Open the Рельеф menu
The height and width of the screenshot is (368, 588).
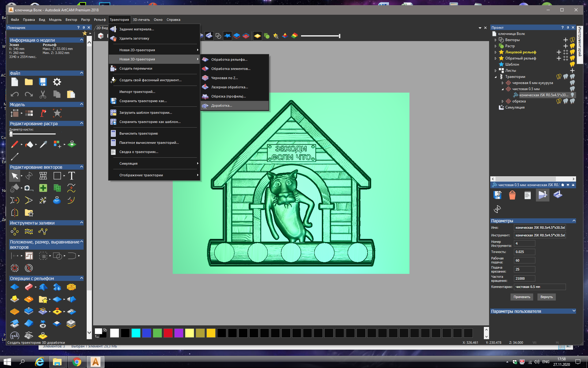[x=100, y=20]
